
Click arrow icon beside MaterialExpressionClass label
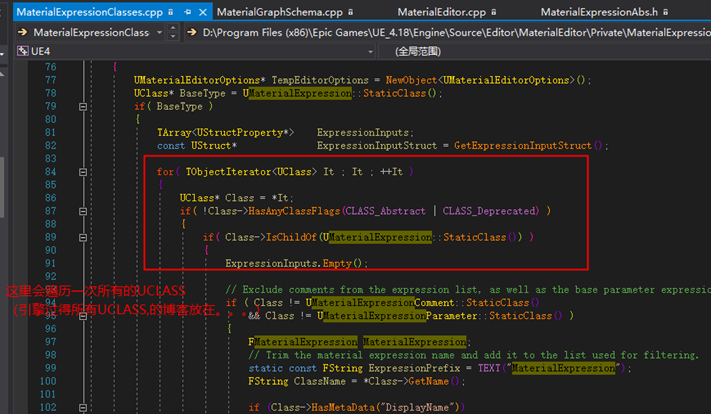(23, 32)
